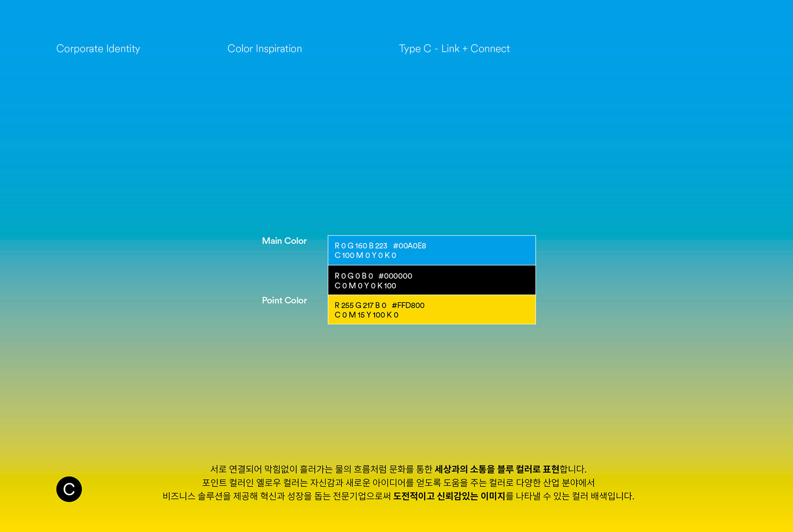Click the bold phrase 세상과의 소통을 블루 컬러로 표현

click(497, 469)
